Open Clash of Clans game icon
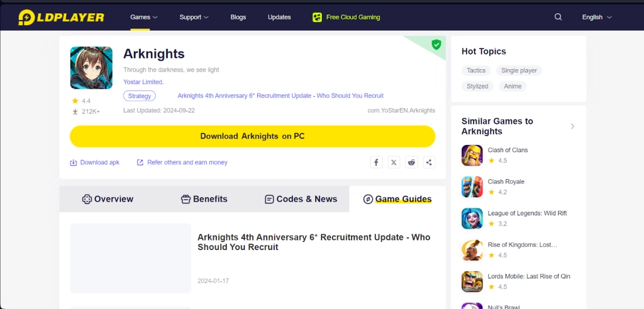Screen dimensions: 644x309 (472, 155)
